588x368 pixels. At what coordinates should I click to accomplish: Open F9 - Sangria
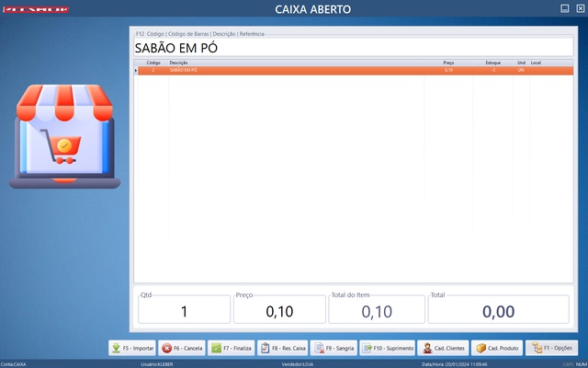point(334,348)
